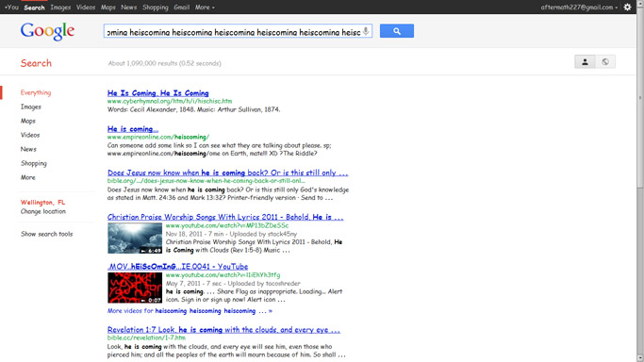
Task: Click the clouds video thumbnail
Action: click(135, 239)
